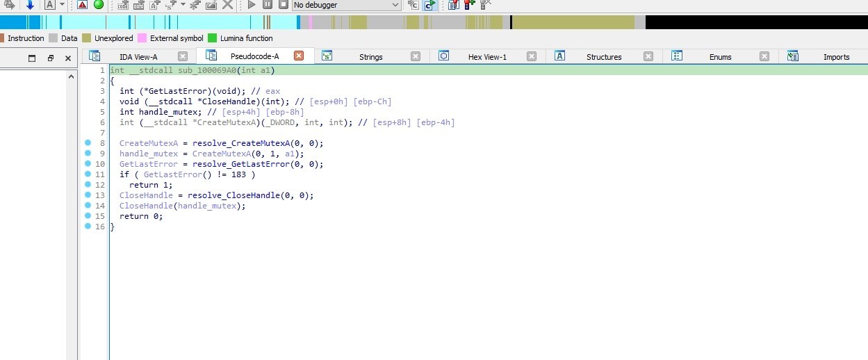Click the navigation band black region
Screen dimensions: 868x360
pyautogui.click(x=756, y=22)
